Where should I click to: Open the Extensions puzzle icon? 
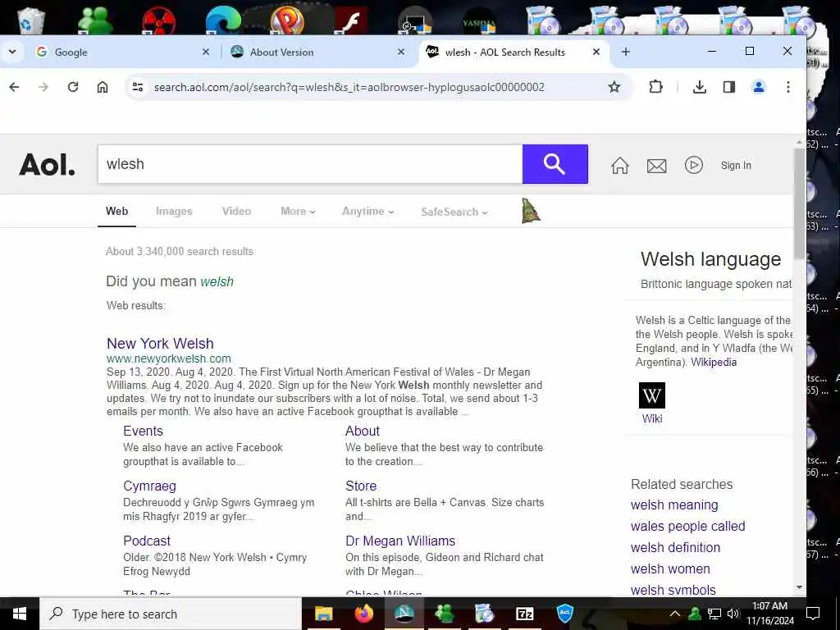click(x=655, y=87)
